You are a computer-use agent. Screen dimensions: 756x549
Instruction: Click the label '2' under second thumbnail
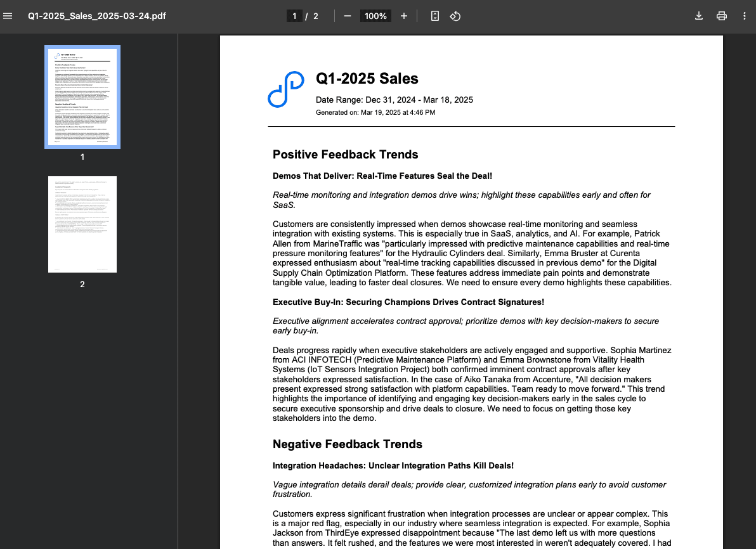82,285
